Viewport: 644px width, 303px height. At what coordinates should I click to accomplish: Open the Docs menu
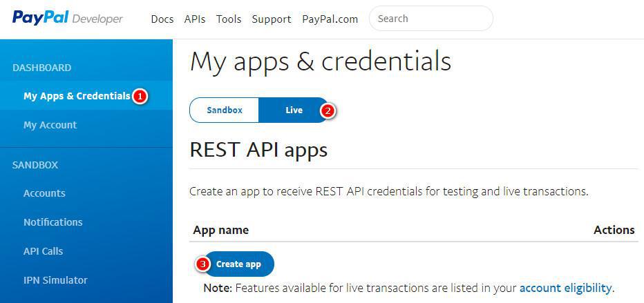162,19
